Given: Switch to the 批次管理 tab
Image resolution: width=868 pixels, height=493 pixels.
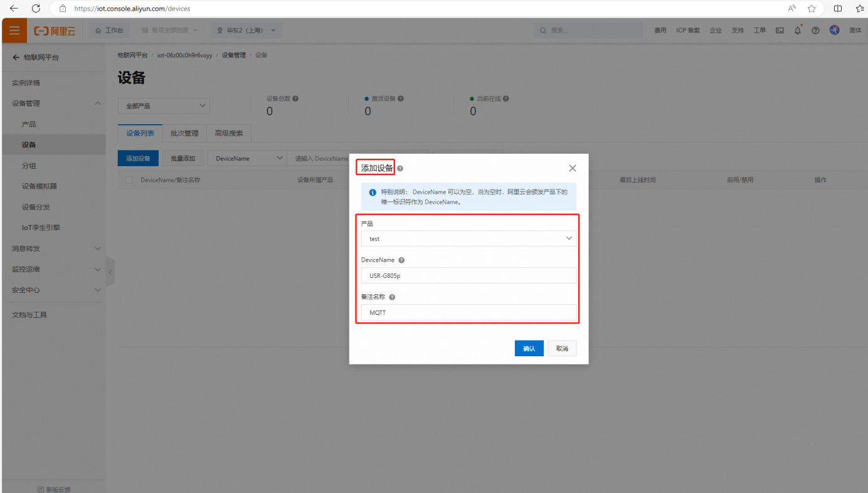Looking at the screenshot, I should (x=184, y=133).
